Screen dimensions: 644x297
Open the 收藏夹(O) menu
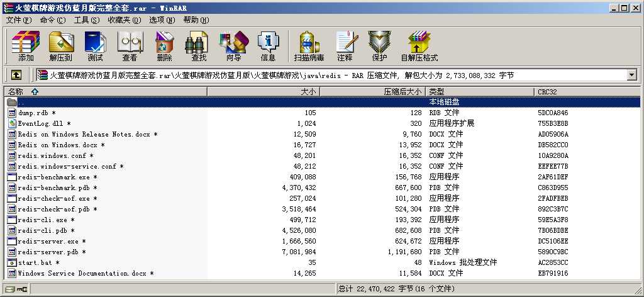[124, 20]
